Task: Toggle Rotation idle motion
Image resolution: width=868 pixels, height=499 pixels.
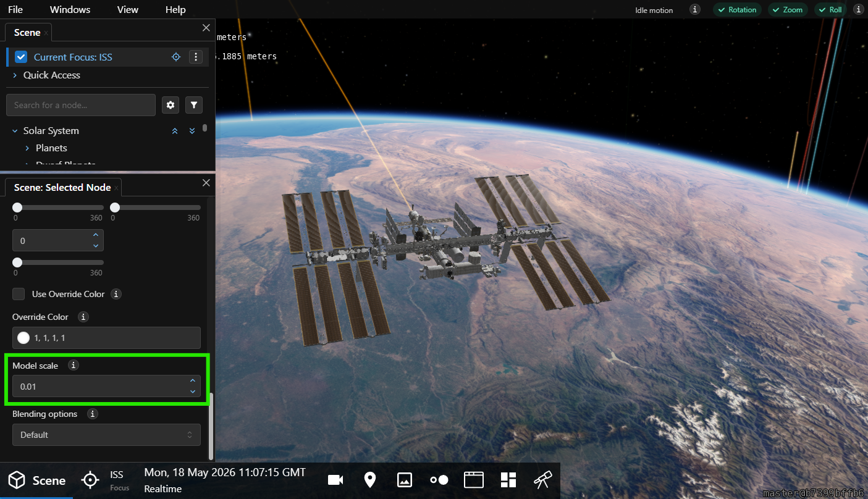Action: pyautogui.click(x=737, y=10)
